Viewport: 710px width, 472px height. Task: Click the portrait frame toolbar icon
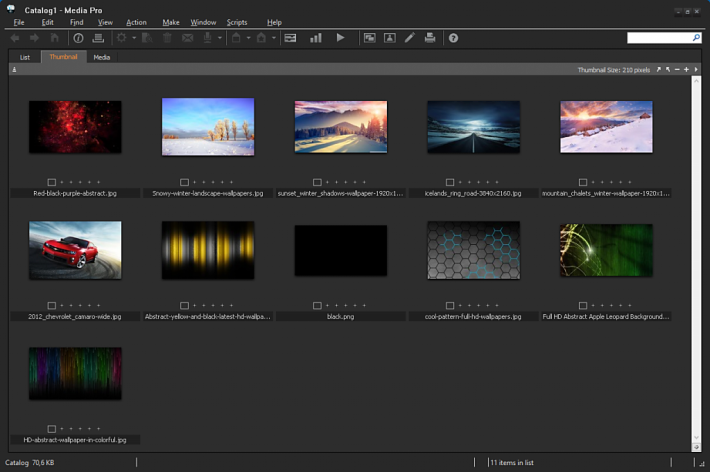point(390,38)
